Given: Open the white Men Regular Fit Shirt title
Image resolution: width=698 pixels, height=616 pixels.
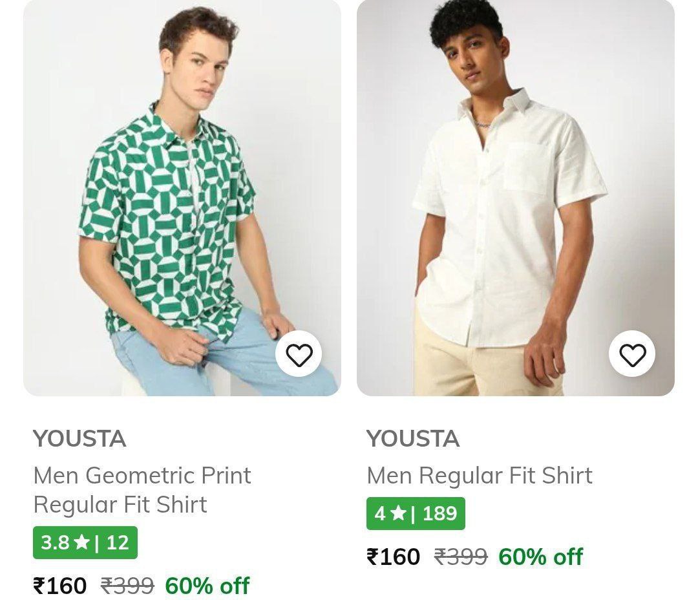Looking at the screenshot, I should [x=479, y=476].
